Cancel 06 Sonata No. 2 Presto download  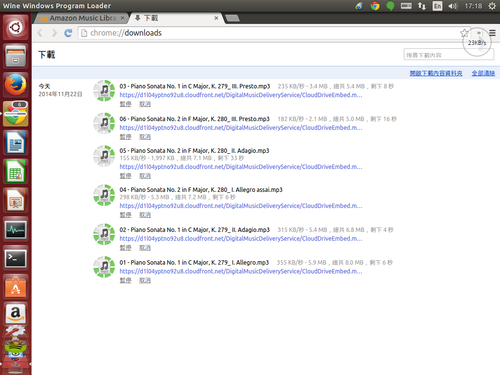click(145, 137)
